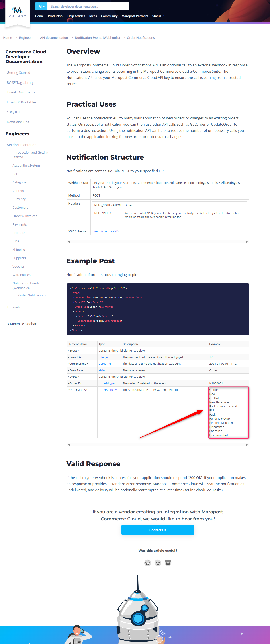The width and height of the screenshot is (270, 644).
Task: Click left scroll arrow below element table
Action: click(69, 445)
